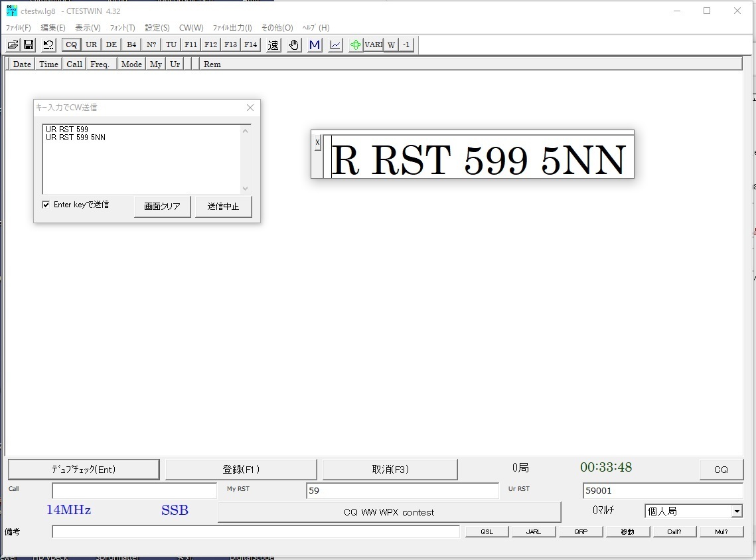The width and height of the screenshot is (756, 560).
Task: Toggle the QSL button
Action: pyautogui.click(x=487, y=531)
